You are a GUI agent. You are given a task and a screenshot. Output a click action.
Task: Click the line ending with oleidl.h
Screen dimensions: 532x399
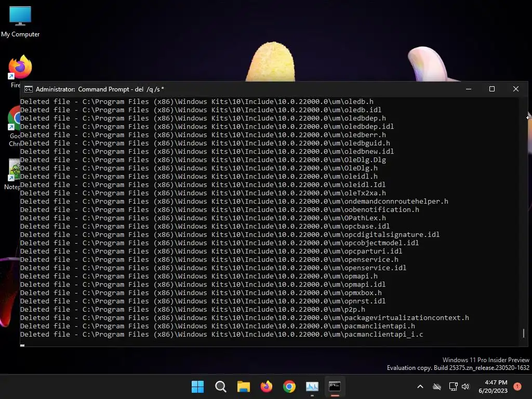(199, 177)
